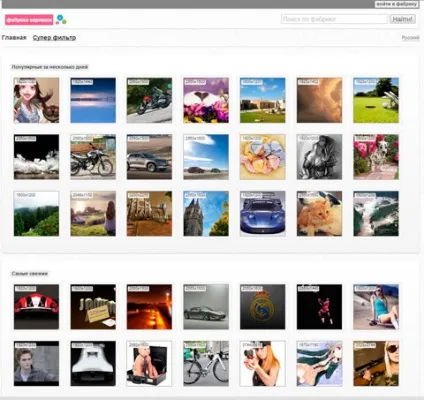
Task: Open the baby in suitcase thumbnail
Action: click(x=149, y=363)
